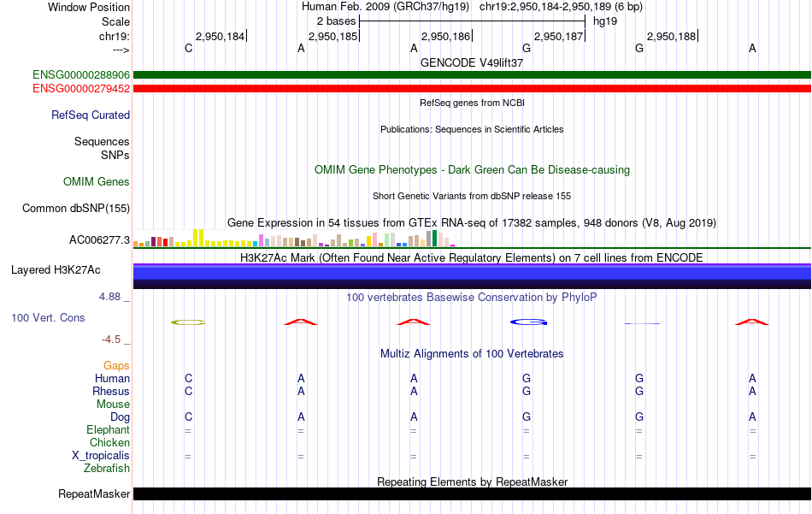812x514 pixels.
Task: Click the '2 bases' scale bar label
Action: 337,21
